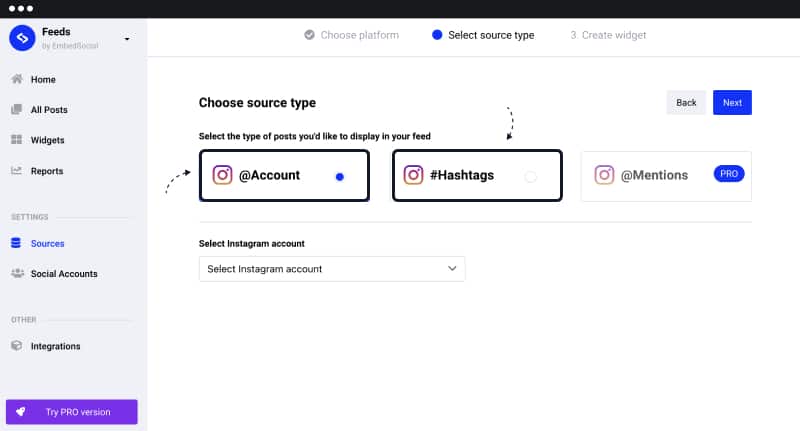Click the All Posts stack icon
Screen dimensions: 800x431
pos(17,109)
